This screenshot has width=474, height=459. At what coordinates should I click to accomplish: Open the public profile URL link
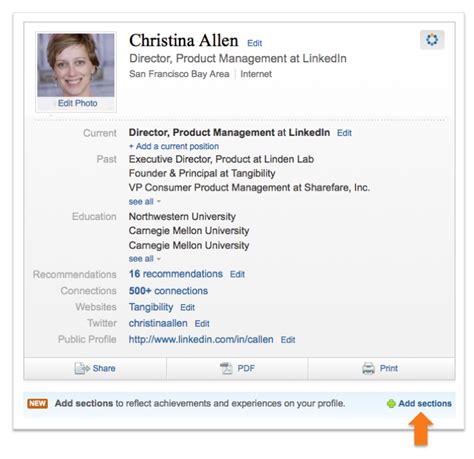tap(201, 340)
